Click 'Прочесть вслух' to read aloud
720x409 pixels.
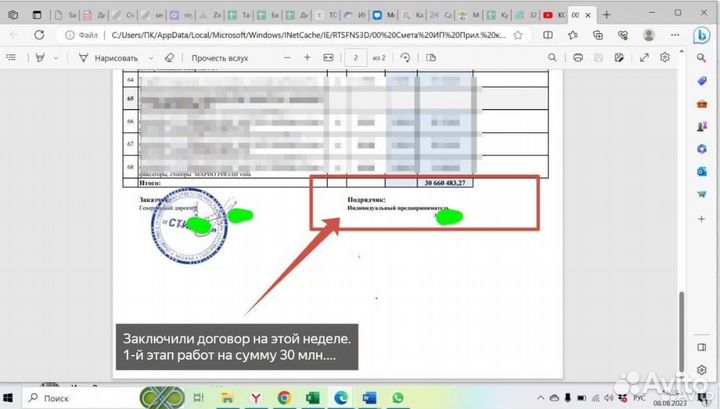click(x=219, y=58)
